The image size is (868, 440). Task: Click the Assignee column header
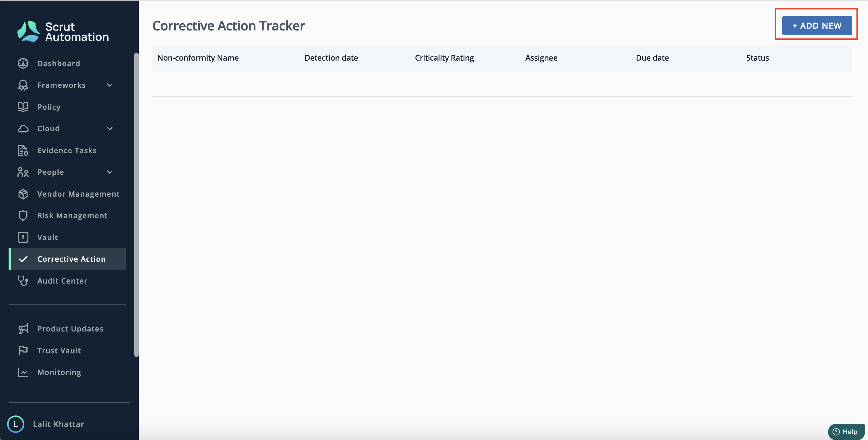point(541,58)
